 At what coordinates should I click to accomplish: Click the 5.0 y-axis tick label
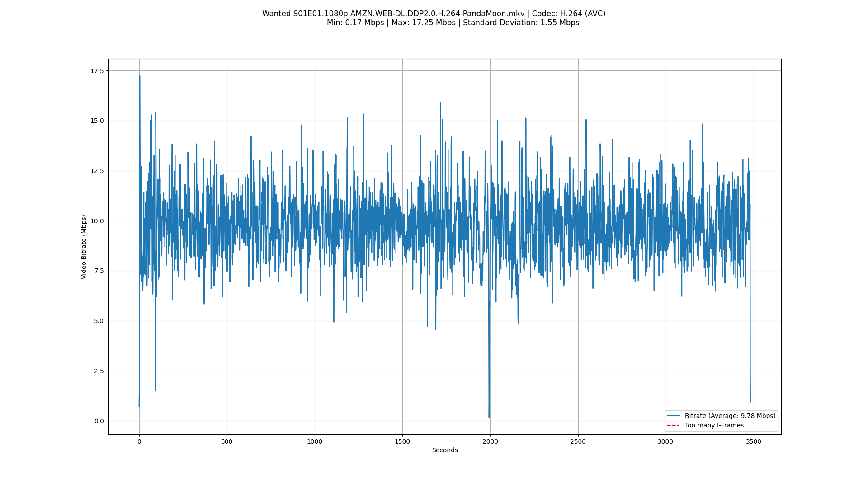(99, 321)
